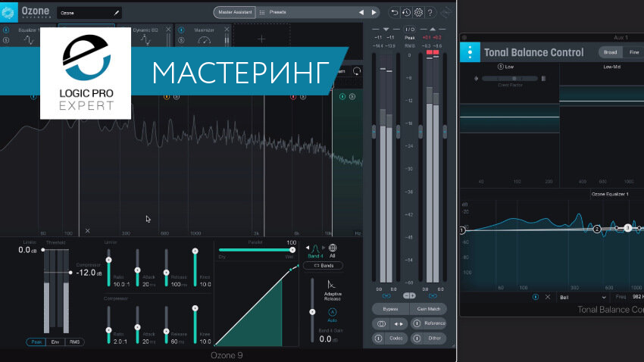The height and width of the screenshot is (362, 644).
Task: Go to the next preset arrow
Action: tap(374, 12)
